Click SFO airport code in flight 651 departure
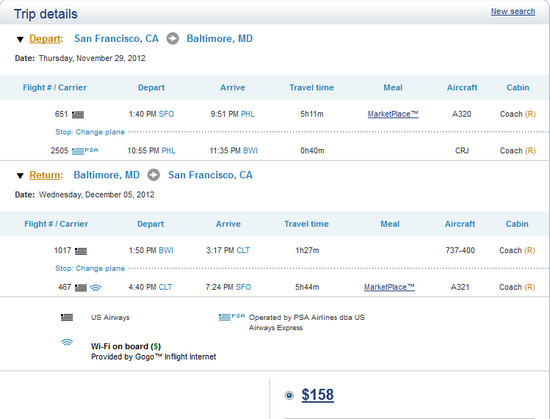 pyautogui.click(x=166, y=114)
